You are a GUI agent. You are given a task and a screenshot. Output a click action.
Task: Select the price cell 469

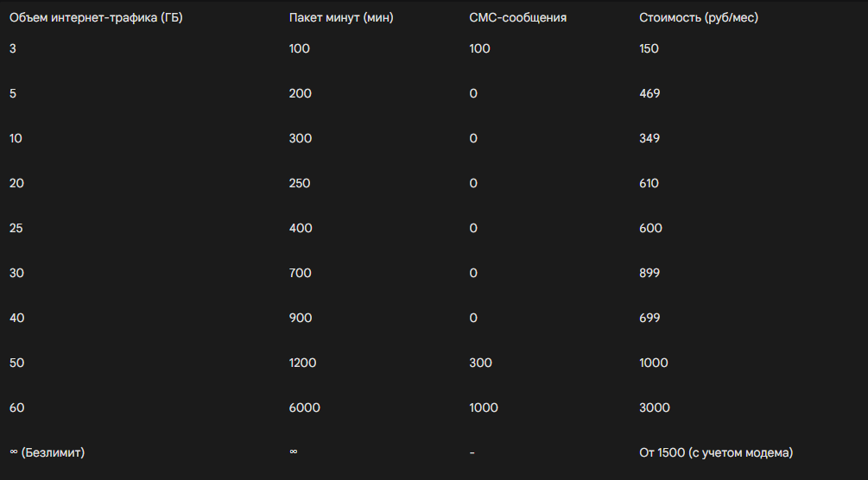(649, 93)
